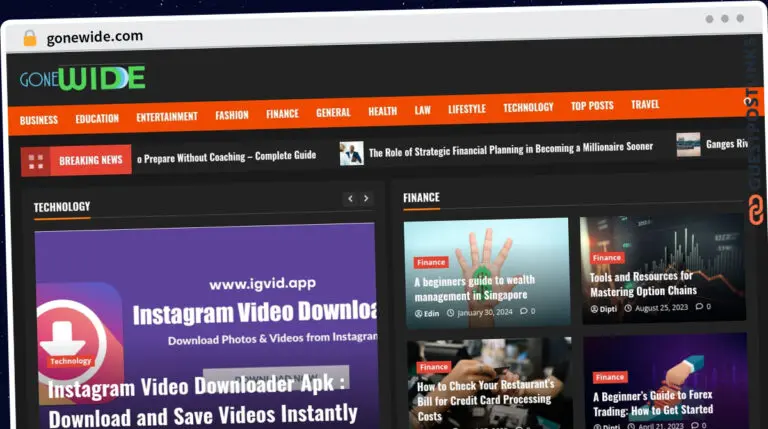768x429 pixels.
Task: Click the Ganges River ticker thumbnail
Action: (x=688, y=144)
